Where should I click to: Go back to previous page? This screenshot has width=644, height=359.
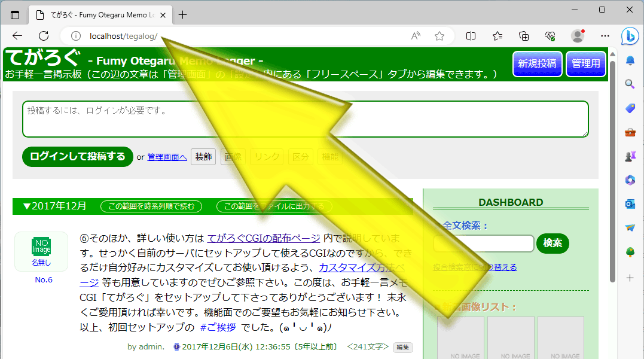point(17,36)
